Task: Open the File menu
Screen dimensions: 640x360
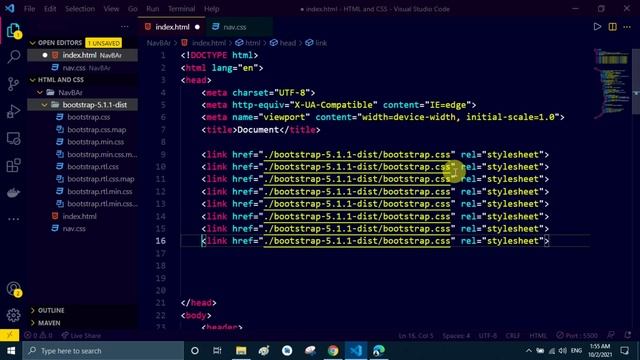Action: 29,9
